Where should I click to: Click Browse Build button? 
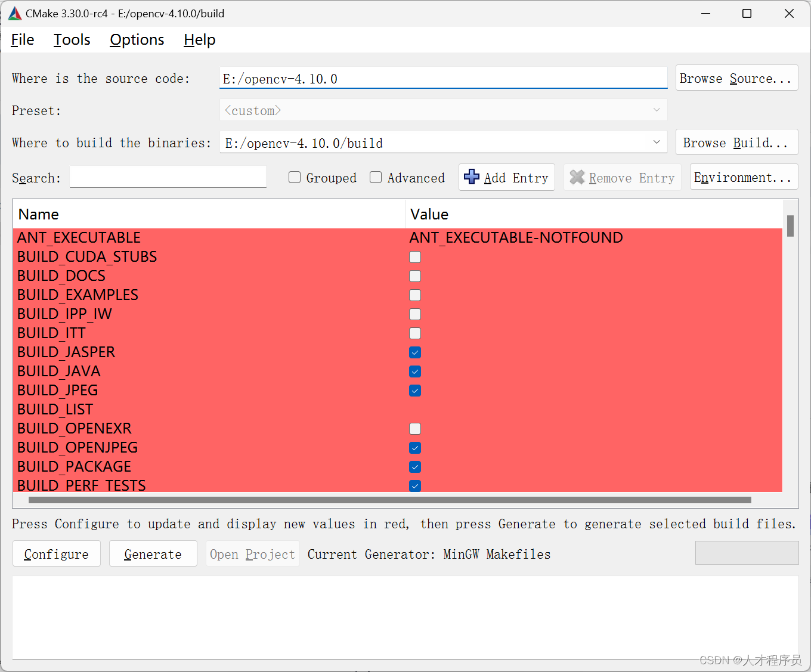tap(736, 143)
